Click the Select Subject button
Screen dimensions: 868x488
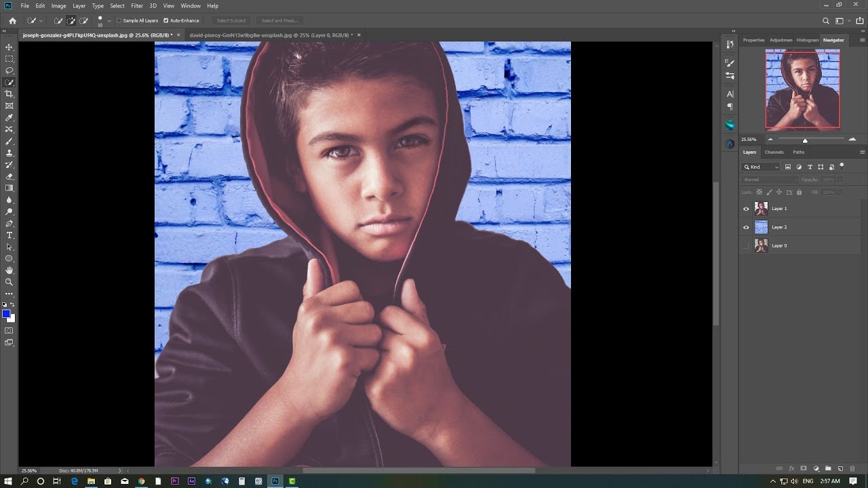click(x=231, y=21)
